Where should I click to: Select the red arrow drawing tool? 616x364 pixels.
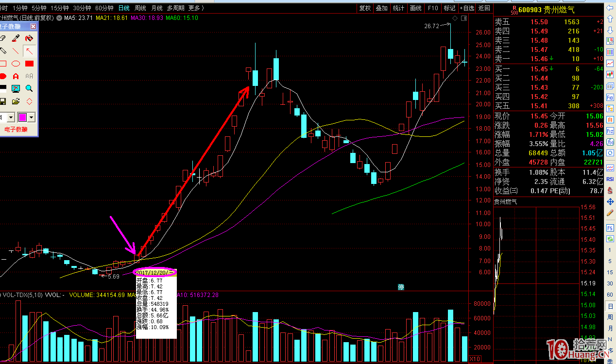(29, 51)
